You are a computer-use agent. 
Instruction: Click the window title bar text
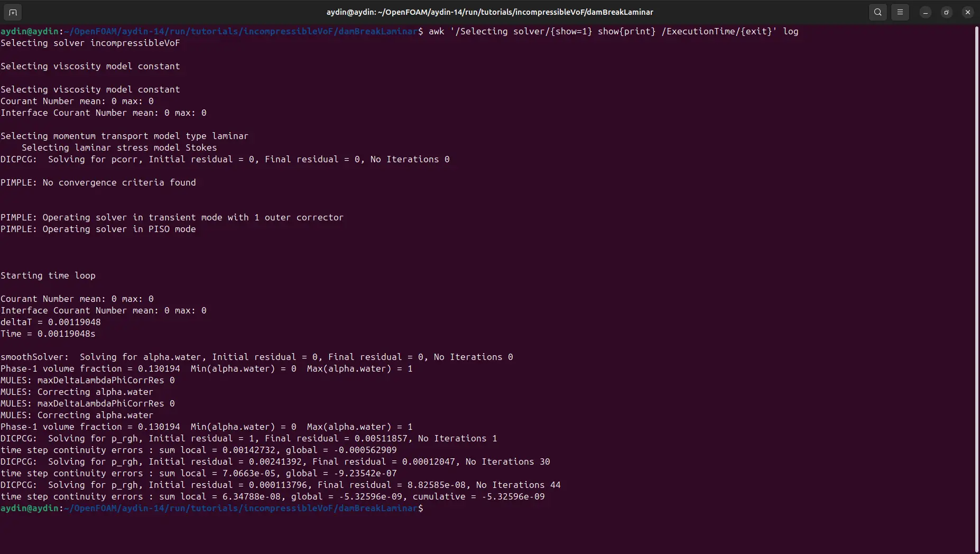(489, 12)
